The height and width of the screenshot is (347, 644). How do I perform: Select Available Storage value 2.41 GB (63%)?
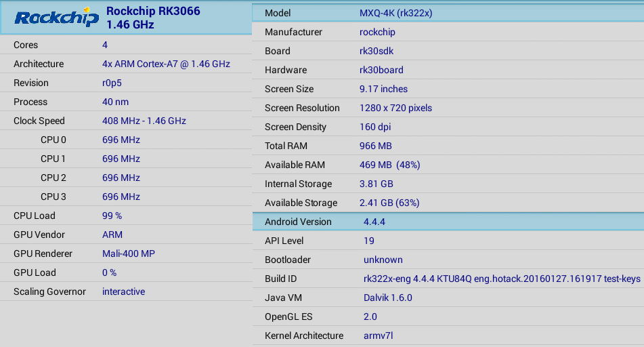pos(389,202)
